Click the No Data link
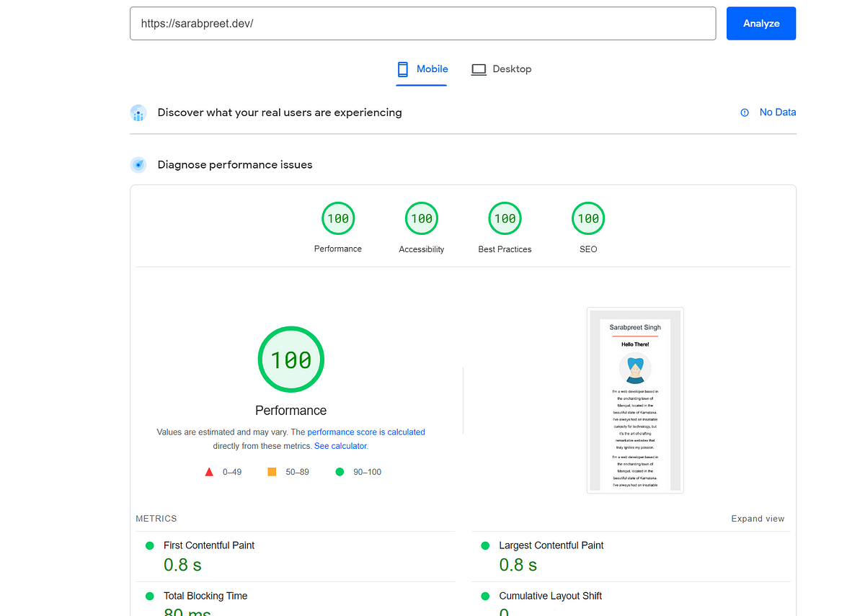Screen dimensions: 865x616 click(778, 112)
